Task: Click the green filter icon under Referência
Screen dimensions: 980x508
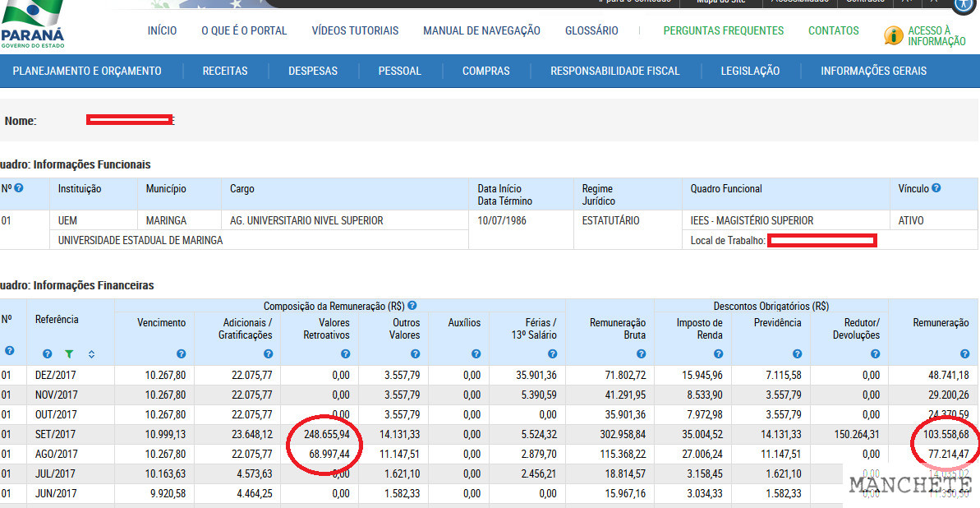Action: click(x=69, y=354)
